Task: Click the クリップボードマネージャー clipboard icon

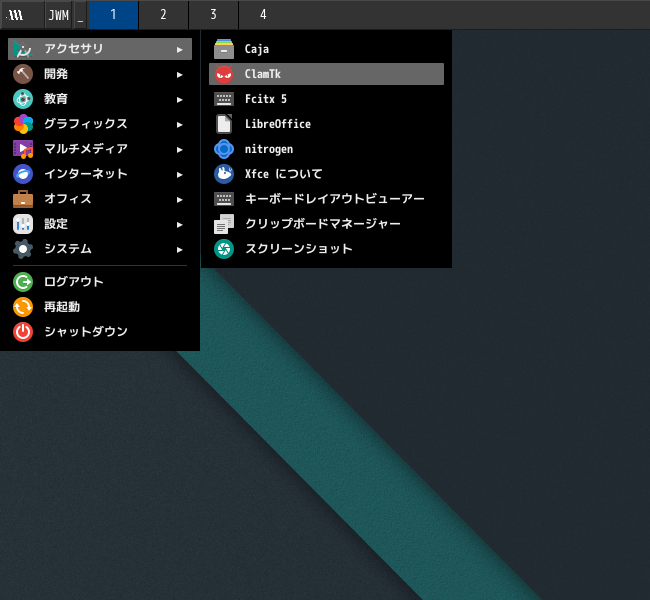Action: pos(224,224)
